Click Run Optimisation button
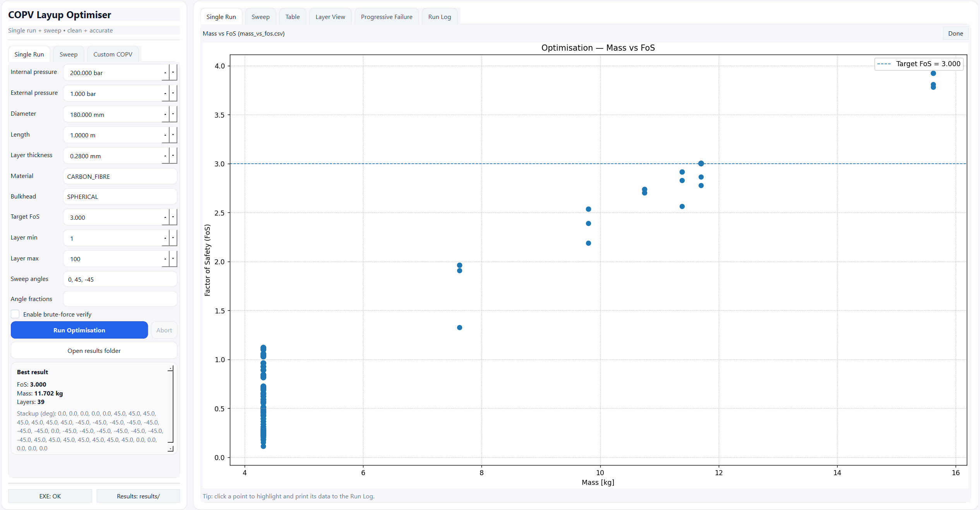The image size is (980, 510). 79,330
